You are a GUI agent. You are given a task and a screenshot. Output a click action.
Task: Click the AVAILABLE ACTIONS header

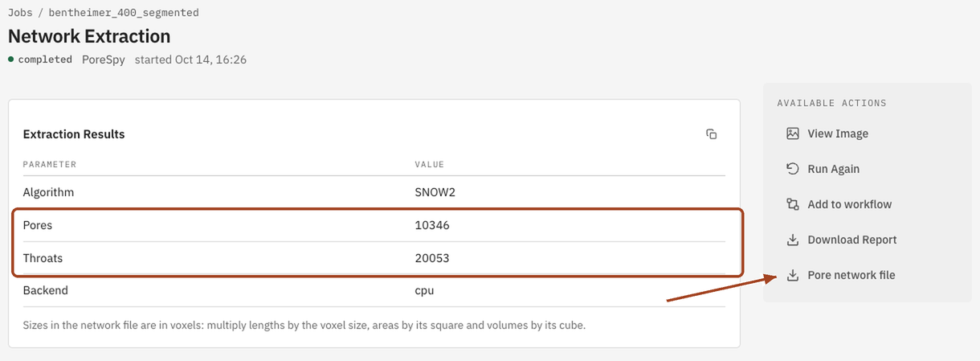click(831, 104)
